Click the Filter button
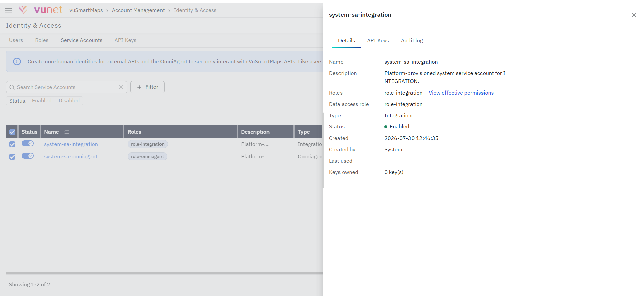This screenshot has height=296, width=644. coord(147,87)
